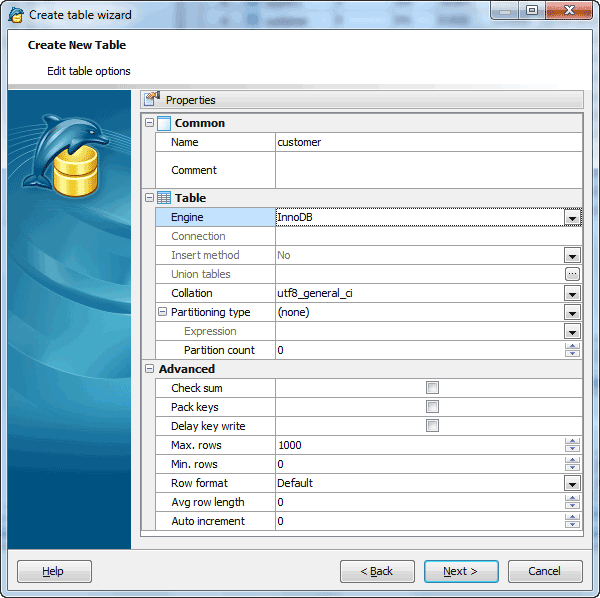
Task: Click the table Name field containing customer
Action: coord(420,142)
